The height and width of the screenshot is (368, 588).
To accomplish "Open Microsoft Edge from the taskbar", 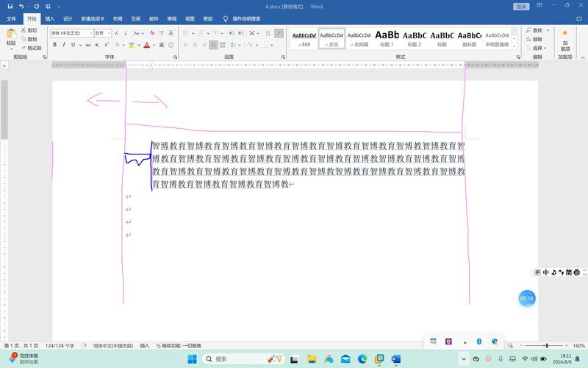I will point(362,359).
